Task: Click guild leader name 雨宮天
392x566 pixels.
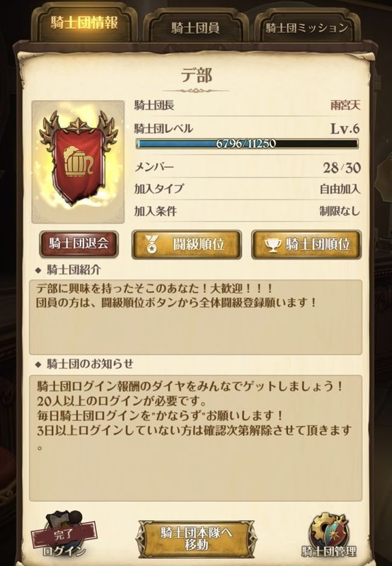Action: click(345, 105)
